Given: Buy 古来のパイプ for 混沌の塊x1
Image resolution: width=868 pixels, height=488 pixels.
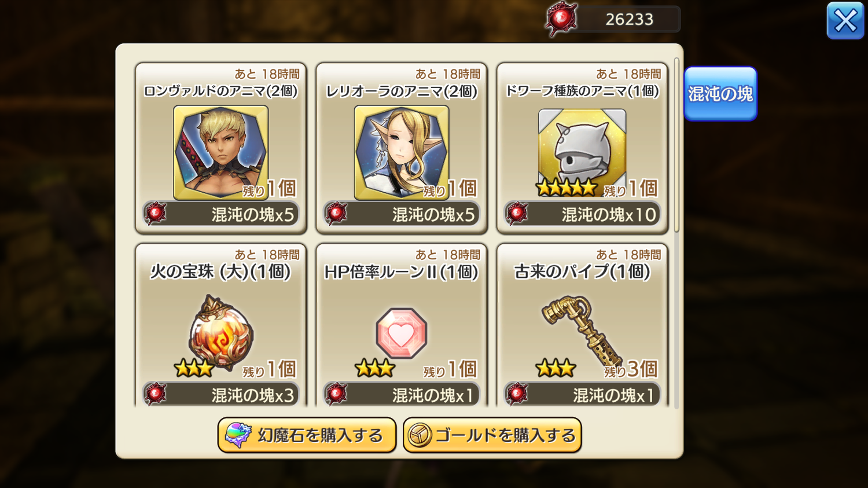Looking at the screenshot, I should point(582,394).
